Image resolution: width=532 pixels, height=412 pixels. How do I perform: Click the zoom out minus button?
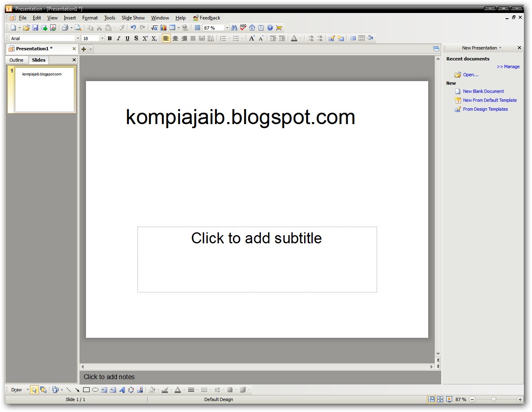coord(472,399)
